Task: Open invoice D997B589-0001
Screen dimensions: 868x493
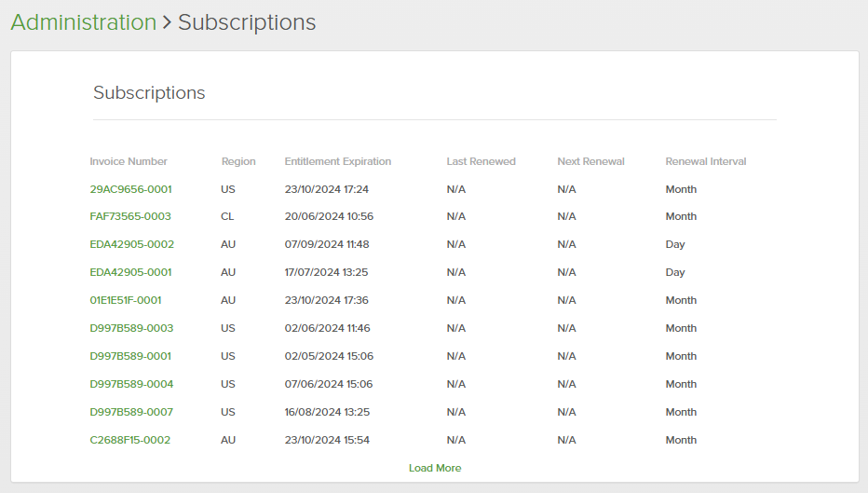Action: (x=130, y=356)
